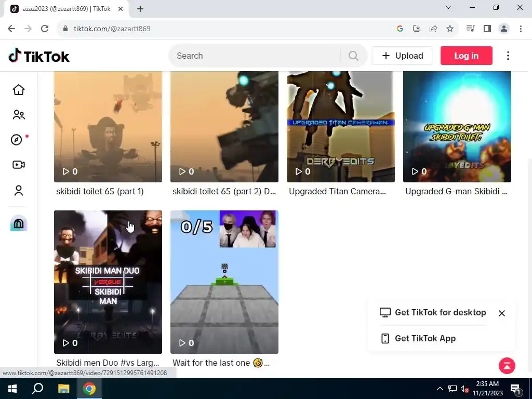This screenshot has height=399, width=532.
Task: Click the Chrome icon in the taskbar
Action: (x=89, y=389)
